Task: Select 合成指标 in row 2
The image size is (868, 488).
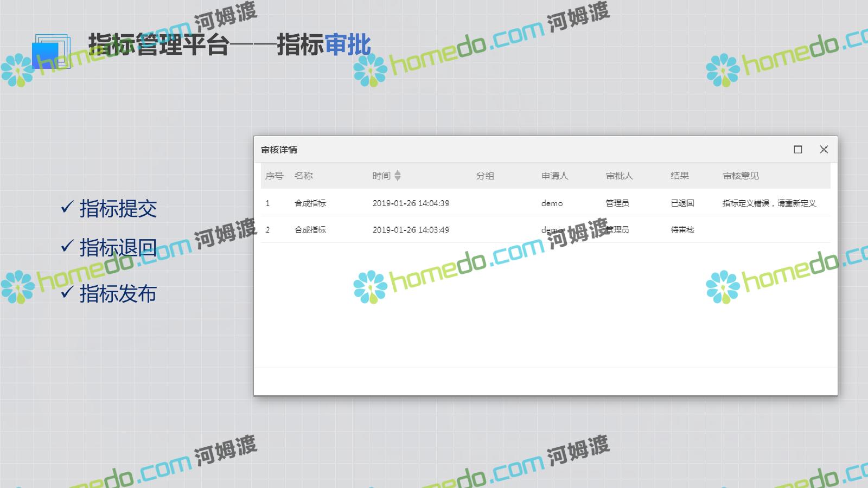Action: [x=310, y=230]
